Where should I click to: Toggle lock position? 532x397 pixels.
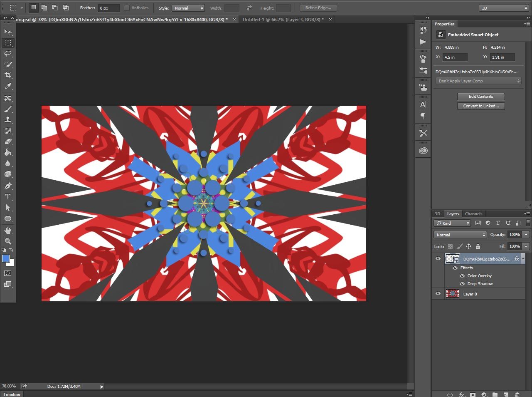click(x=468, y=246)
